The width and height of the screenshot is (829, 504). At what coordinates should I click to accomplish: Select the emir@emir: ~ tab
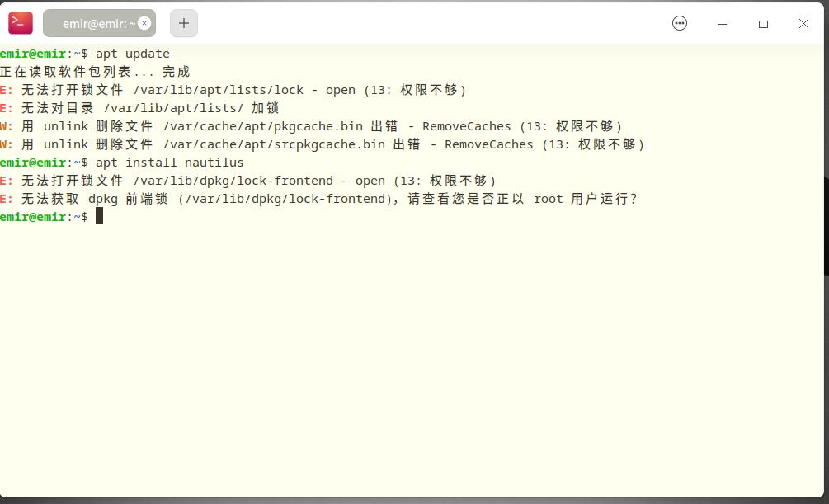click(95, 24)
